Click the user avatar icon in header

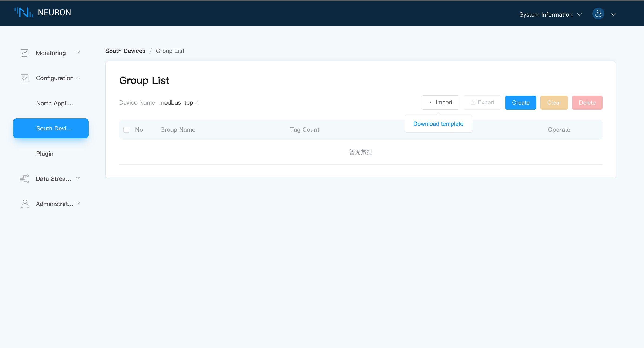[x=598, y=14]
